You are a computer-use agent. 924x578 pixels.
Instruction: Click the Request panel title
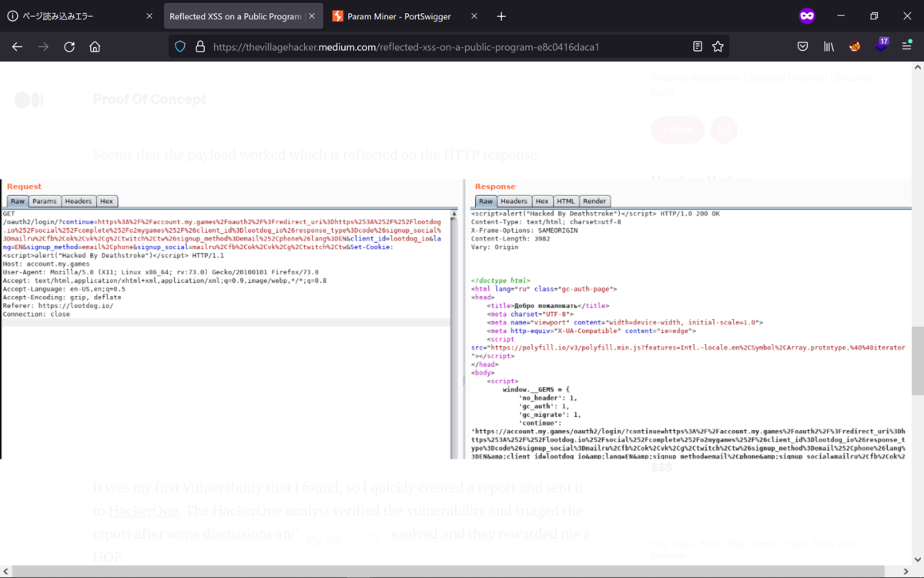click(x=24, y=187)
